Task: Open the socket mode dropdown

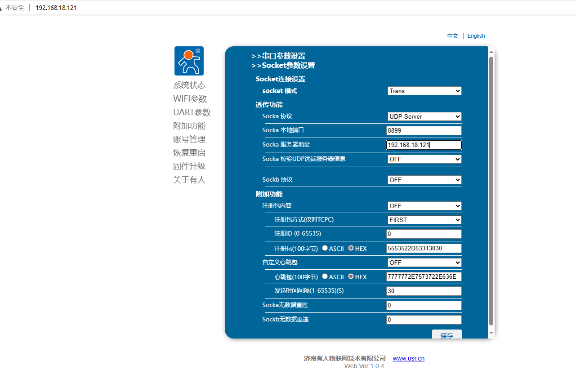Action: pyautogui.click(x=424, y=91)
